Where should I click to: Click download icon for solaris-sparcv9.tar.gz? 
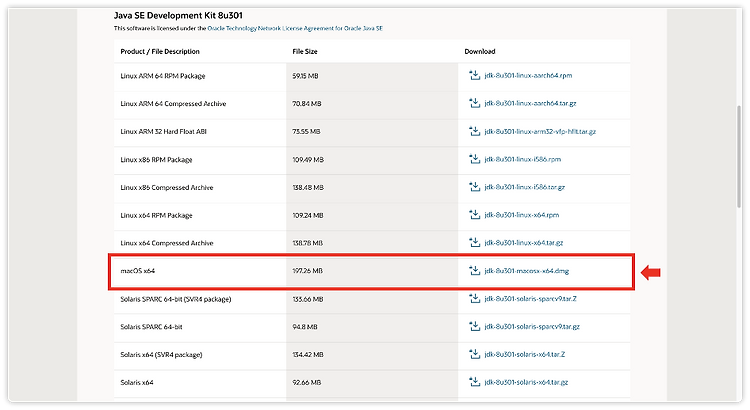[474, 326]
